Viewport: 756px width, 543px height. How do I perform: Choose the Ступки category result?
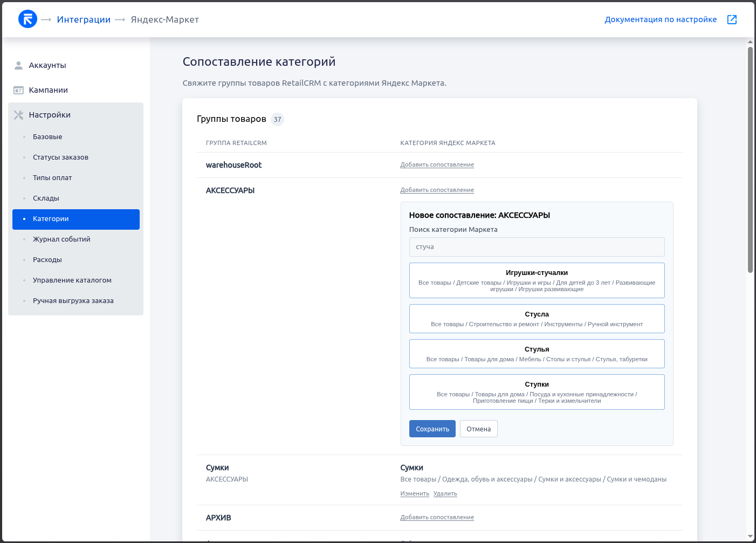coord(537,392)
